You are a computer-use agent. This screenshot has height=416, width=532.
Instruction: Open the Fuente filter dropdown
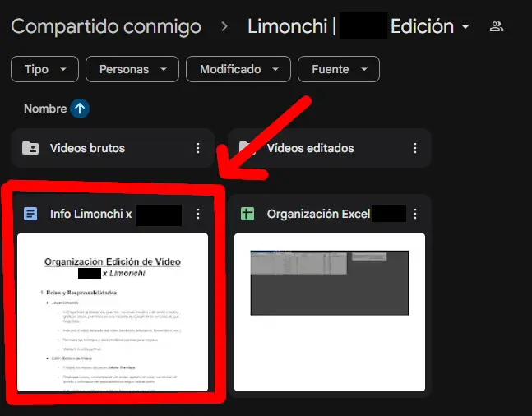pyautogui.click(x=338, y=70)
